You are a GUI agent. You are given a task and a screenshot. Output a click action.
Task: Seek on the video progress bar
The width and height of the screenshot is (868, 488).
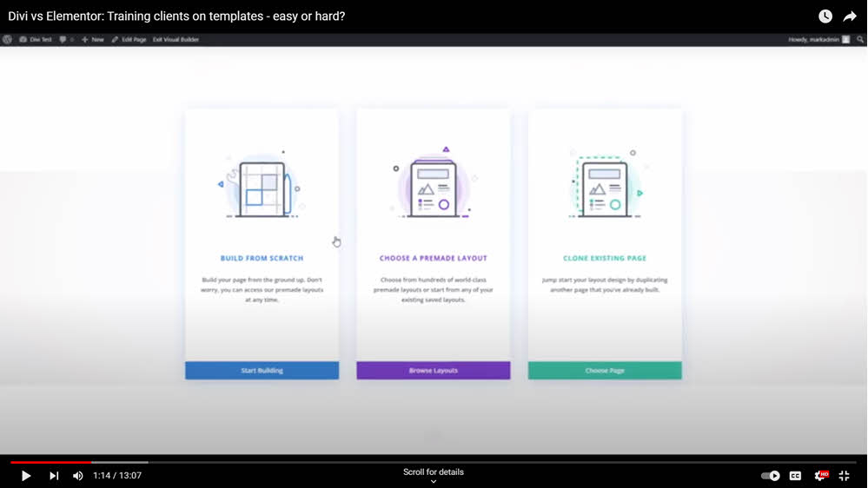pyautogui.click(x=434, y=462)
